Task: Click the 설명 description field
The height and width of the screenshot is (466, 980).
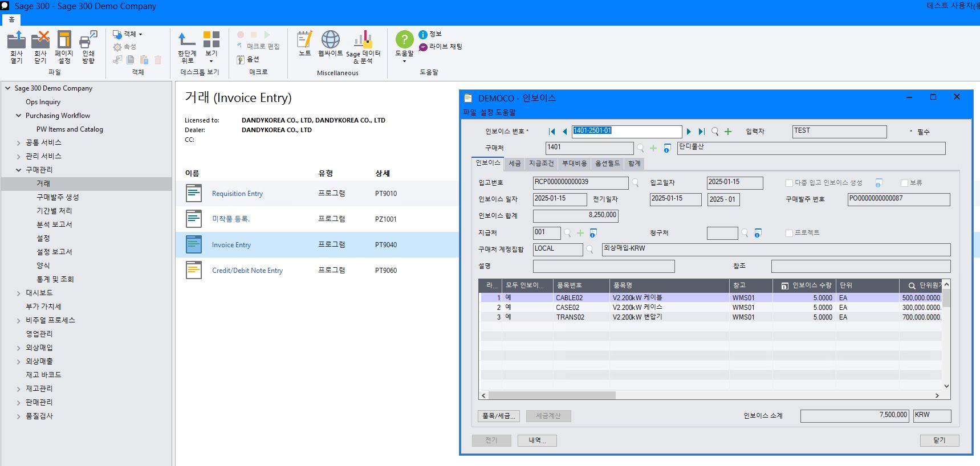Action: coord(604,266)
